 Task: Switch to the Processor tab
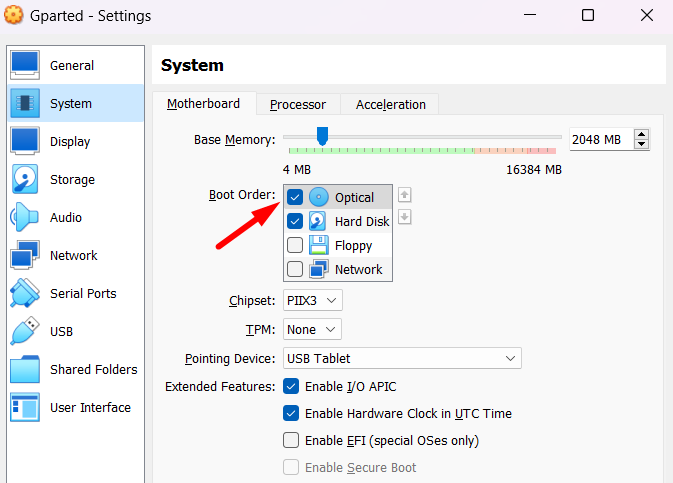tap(298, 104)
